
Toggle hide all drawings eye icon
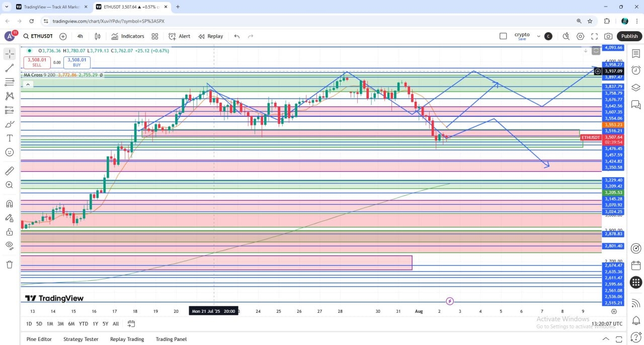[10, 245]
